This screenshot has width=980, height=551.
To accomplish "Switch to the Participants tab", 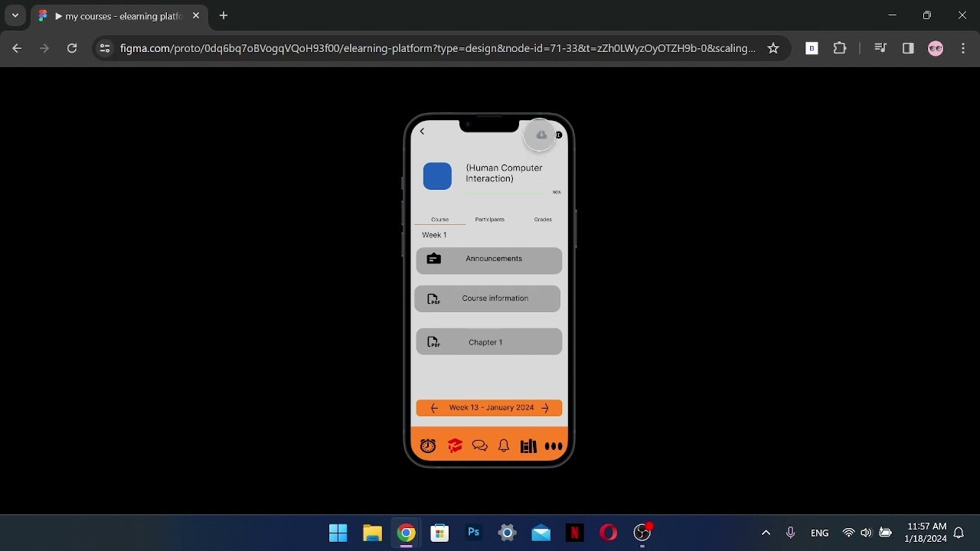I will (x=489, y=220).
